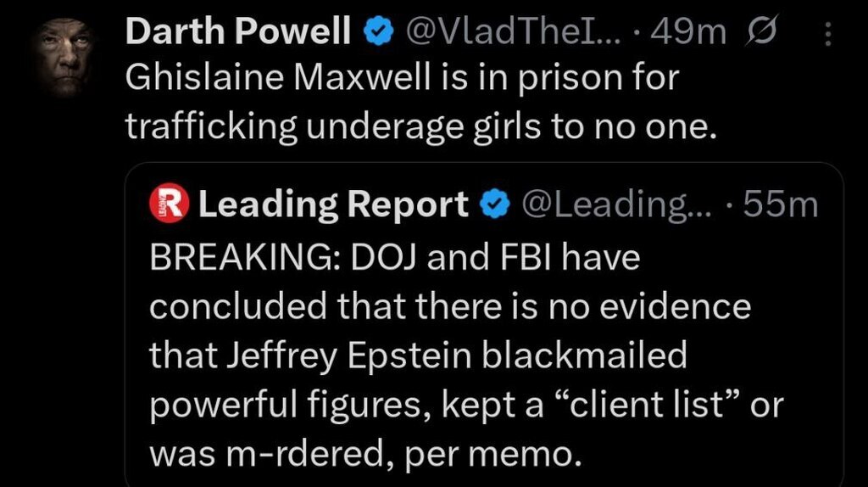Tap the slashed-circle icon beside 49m
The image size is (868, 487).
[x=757, y=32]
